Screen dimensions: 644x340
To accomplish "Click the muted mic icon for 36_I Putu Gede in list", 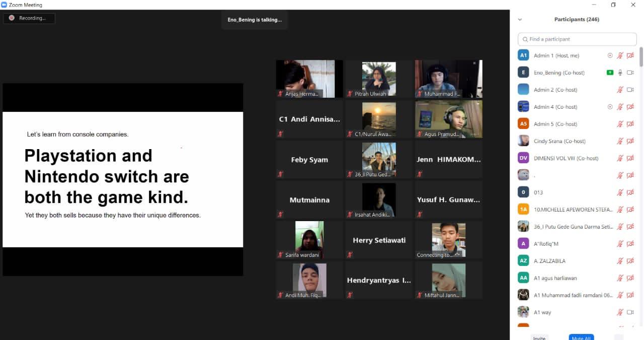I will click(620, 227).
